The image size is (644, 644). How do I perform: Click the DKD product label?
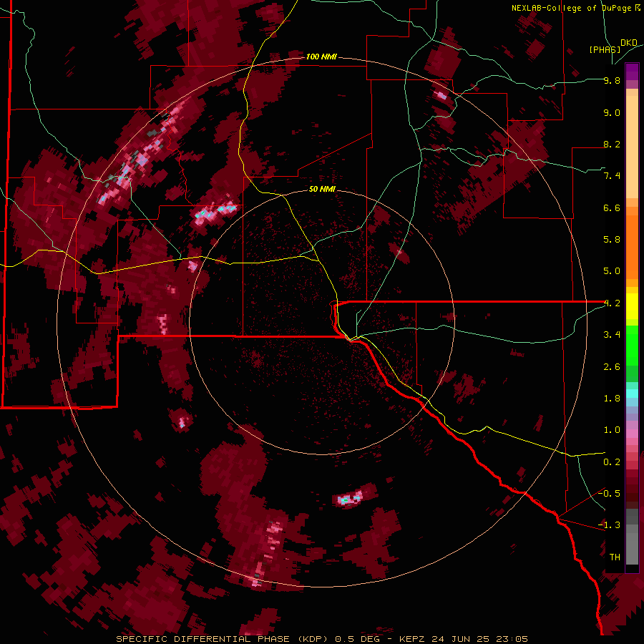click(629, 43)
